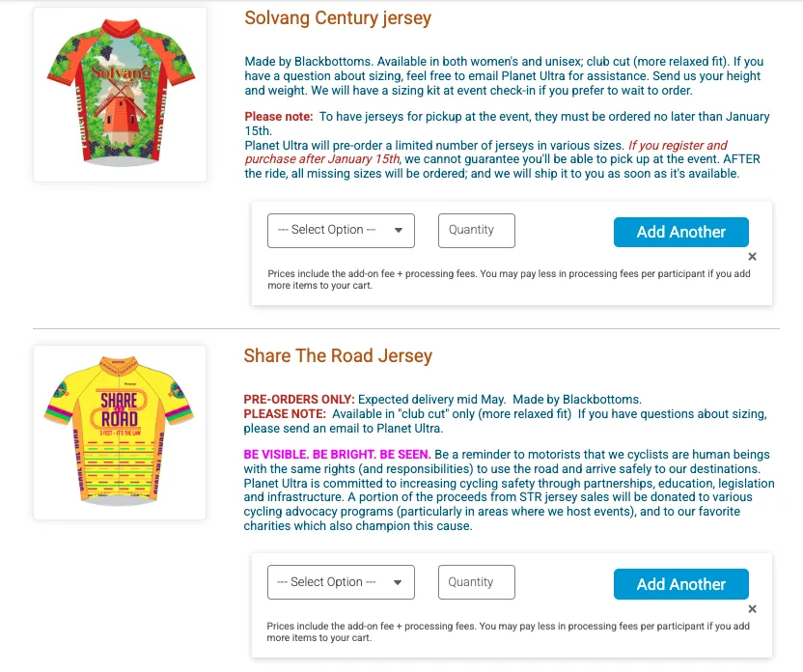Click the uppercase "PLEASE NOTE:" label in Share The Road
803x672 pixels.
[x=285, y=414]
